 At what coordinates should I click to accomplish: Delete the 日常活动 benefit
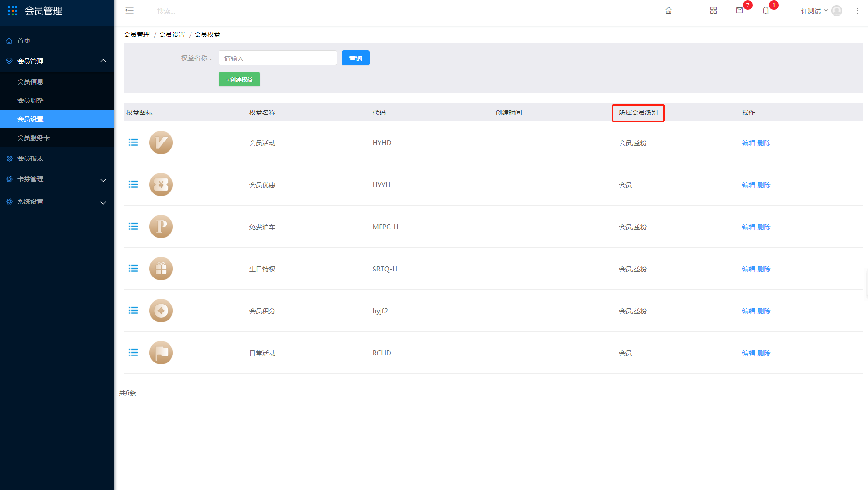[x=764, y=353]
